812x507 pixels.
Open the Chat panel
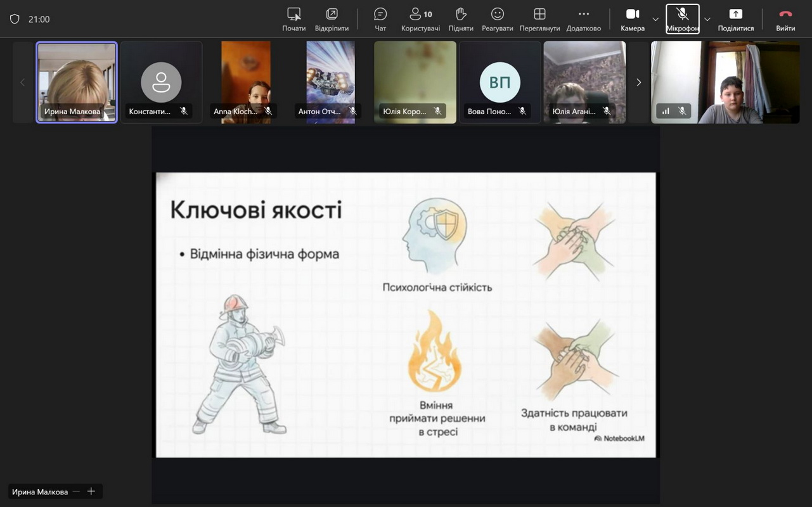[380, 19]
